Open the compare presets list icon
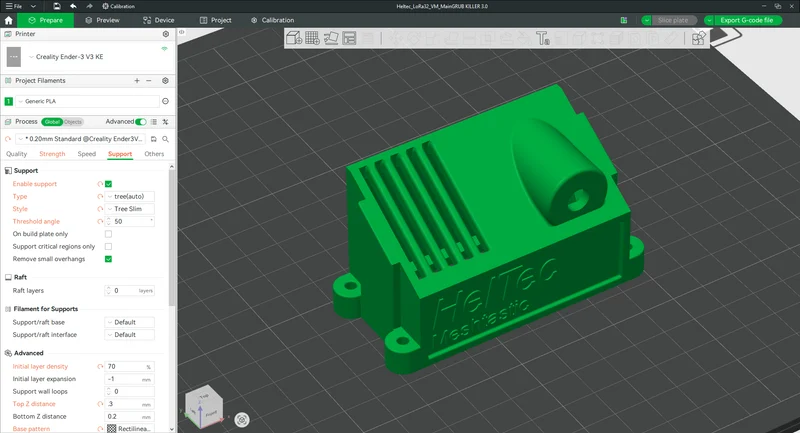This screenshot has height=433, width=800. [x=154, y=121]
